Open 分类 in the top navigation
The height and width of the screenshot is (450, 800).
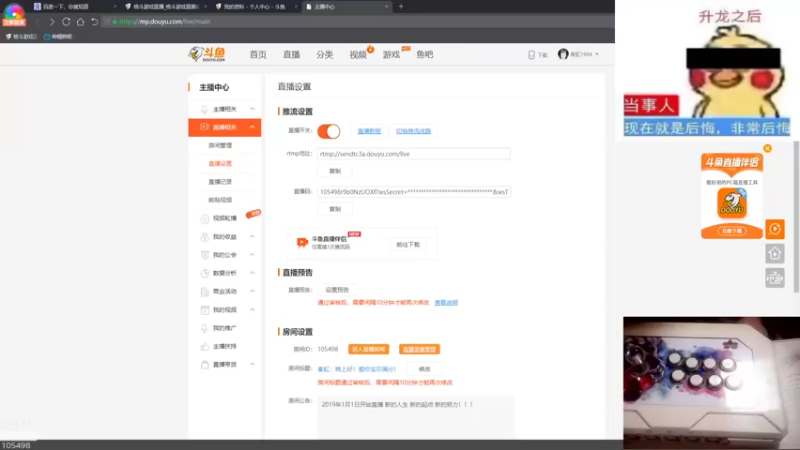click(x=324, y=55)
